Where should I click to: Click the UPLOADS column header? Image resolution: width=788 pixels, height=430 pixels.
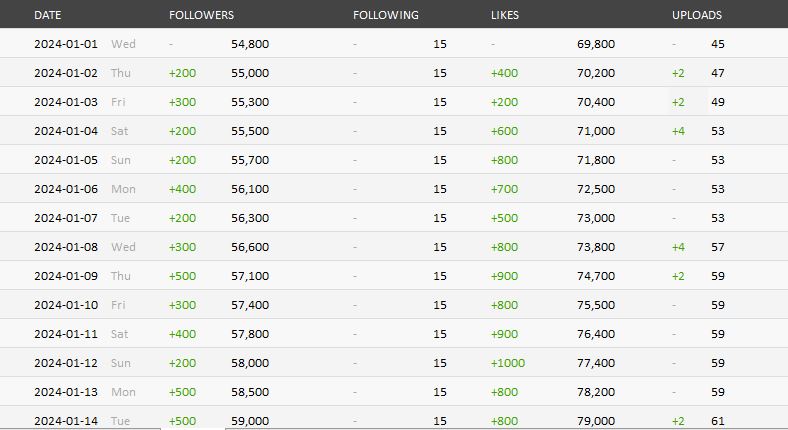[x=697, y=15]
